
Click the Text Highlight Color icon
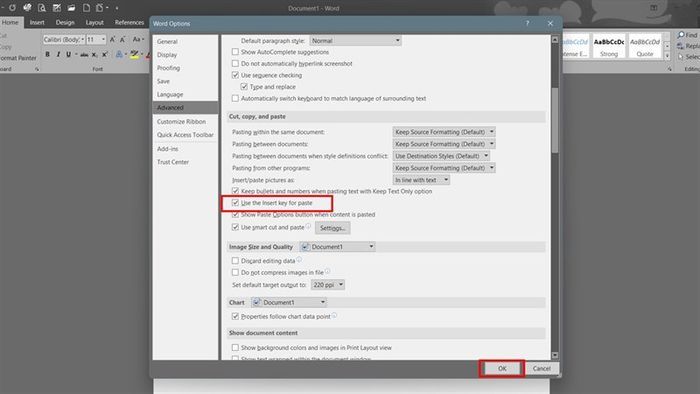click(134, 54)
